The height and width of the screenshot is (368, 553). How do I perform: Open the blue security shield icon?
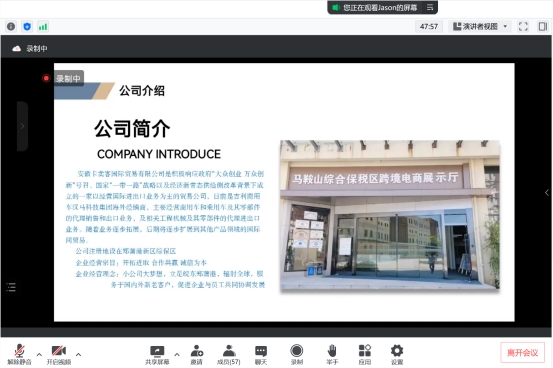click(27, 26)
